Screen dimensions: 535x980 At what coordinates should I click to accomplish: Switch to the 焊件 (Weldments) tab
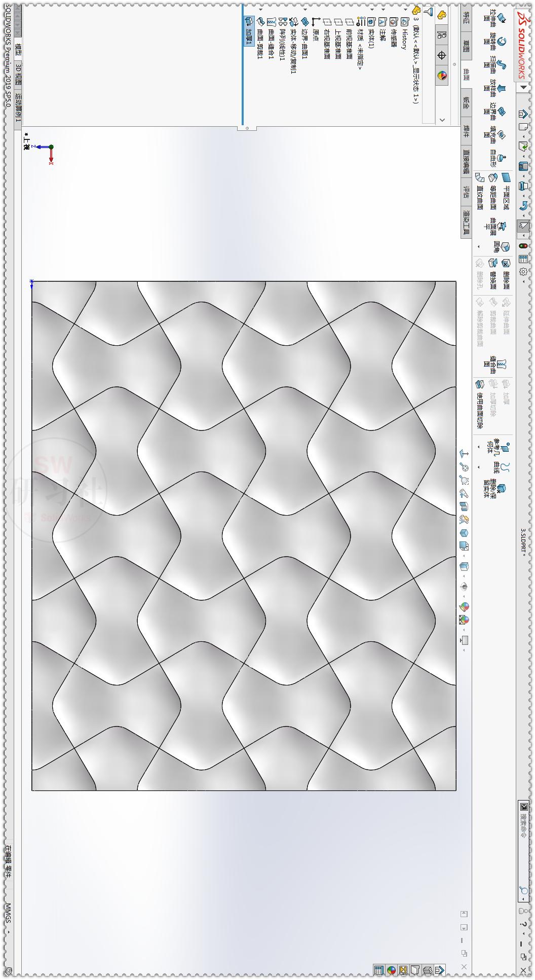point(466,132)
